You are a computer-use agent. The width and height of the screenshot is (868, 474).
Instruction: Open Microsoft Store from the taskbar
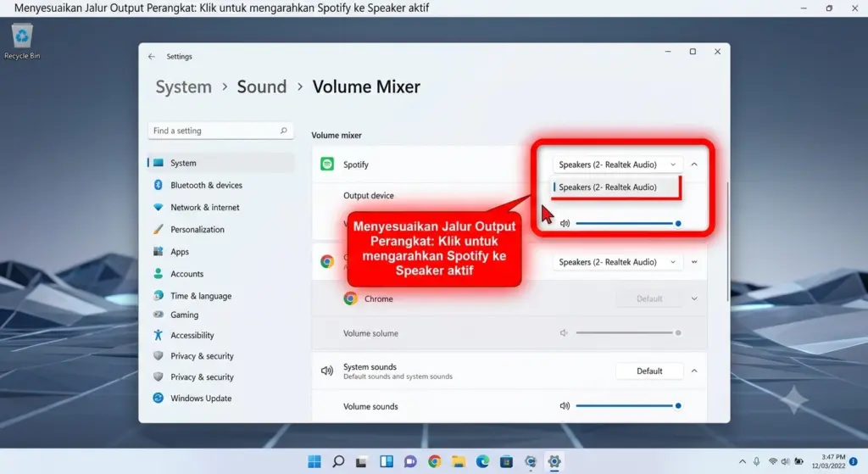click(x=506, y=461)
